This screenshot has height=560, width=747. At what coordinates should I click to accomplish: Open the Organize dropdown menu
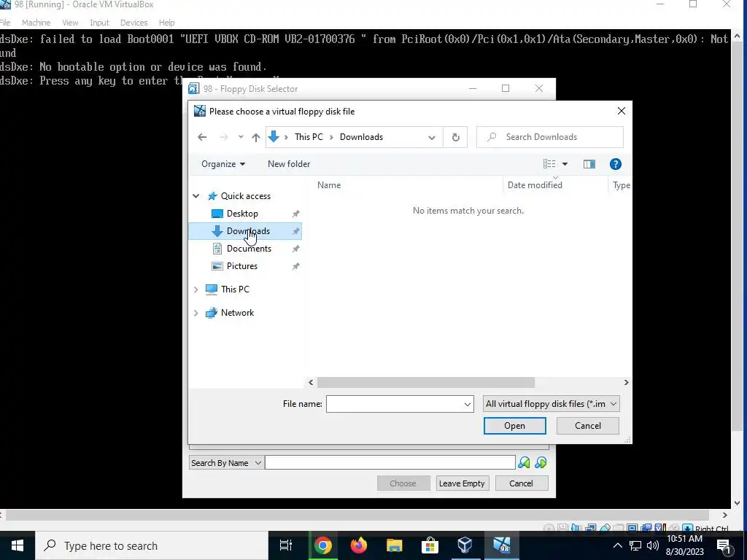223,164
